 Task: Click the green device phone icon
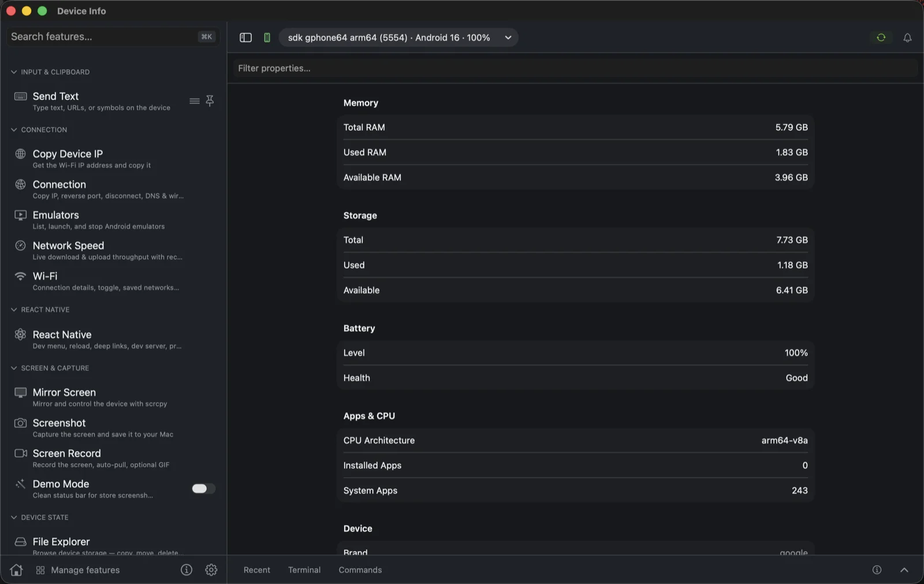[267, 38]
